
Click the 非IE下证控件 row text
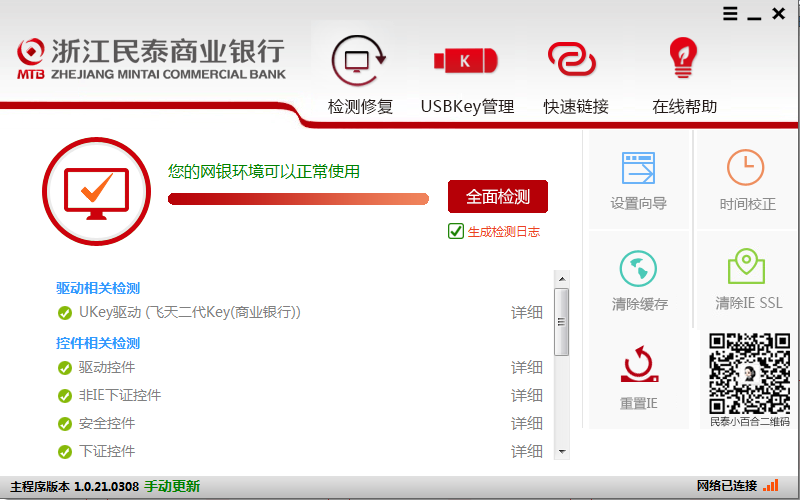coord(120,395)
